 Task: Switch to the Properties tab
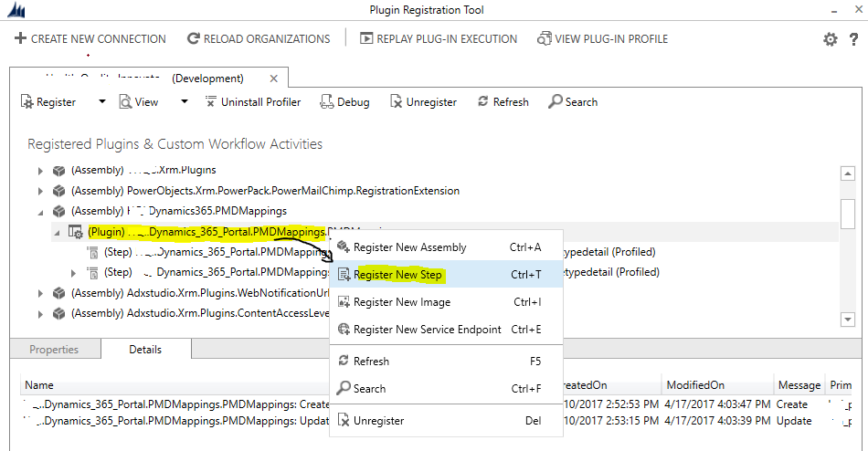(x=54, y=350)
